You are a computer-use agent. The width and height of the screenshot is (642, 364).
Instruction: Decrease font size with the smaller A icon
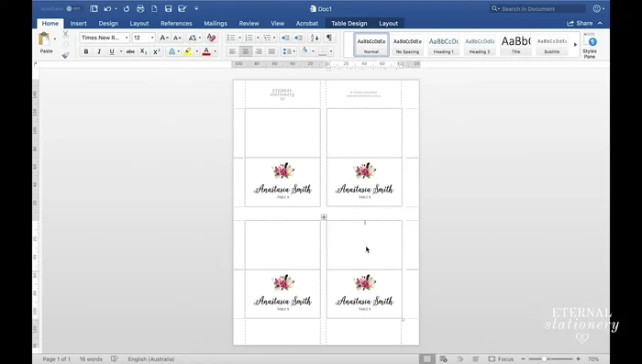tap(177, 38)
